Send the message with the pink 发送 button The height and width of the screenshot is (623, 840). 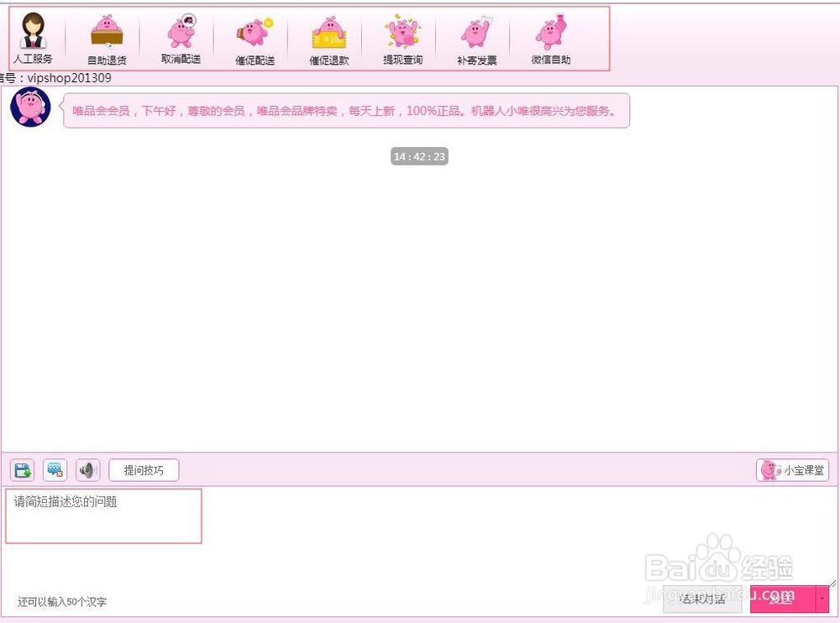[782, 599]
